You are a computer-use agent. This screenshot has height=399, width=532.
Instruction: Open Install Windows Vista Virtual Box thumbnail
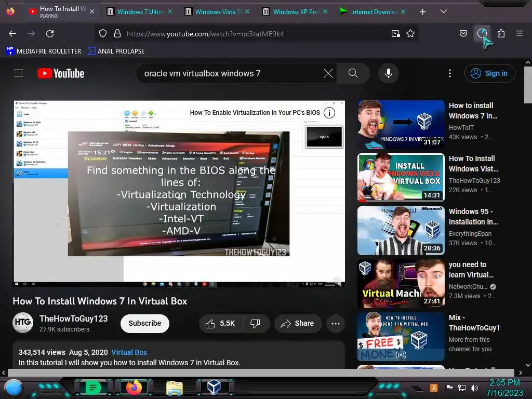401,178
